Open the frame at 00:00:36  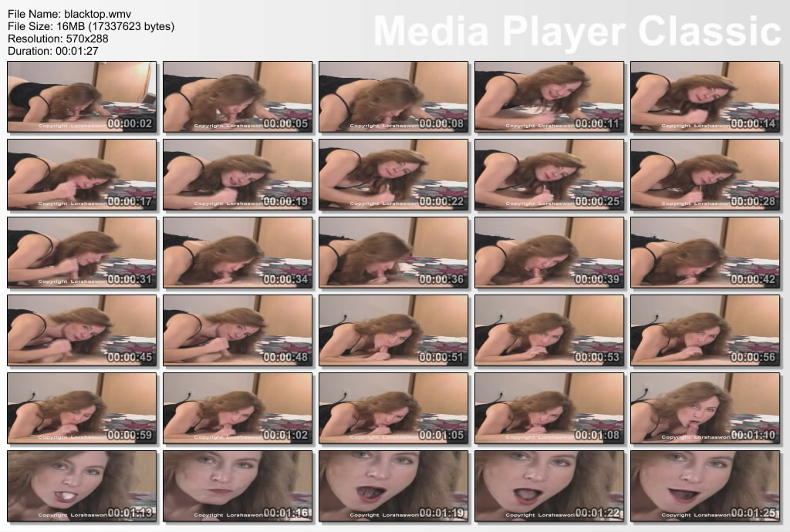pyautogui.click(x=393, y=253)
